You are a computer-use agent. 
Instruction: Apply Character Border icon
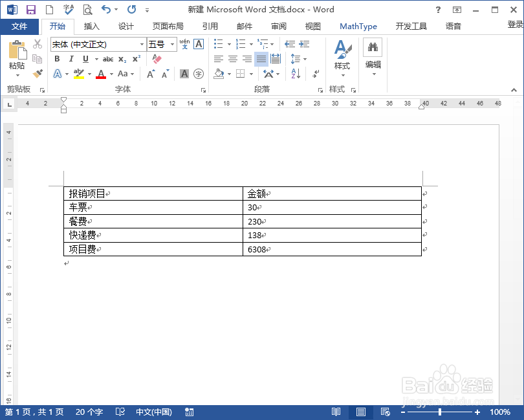point(199,44)
